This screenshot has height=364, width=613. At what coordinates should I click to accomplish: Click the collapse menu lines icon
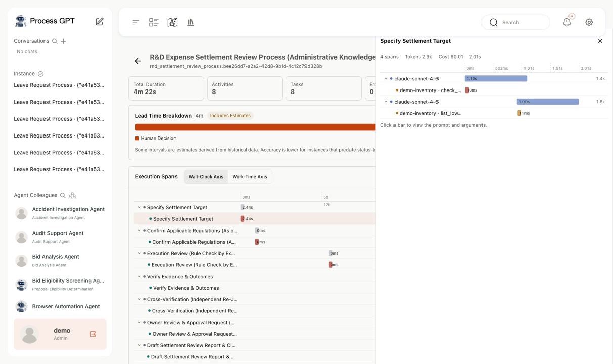(136, 22)
